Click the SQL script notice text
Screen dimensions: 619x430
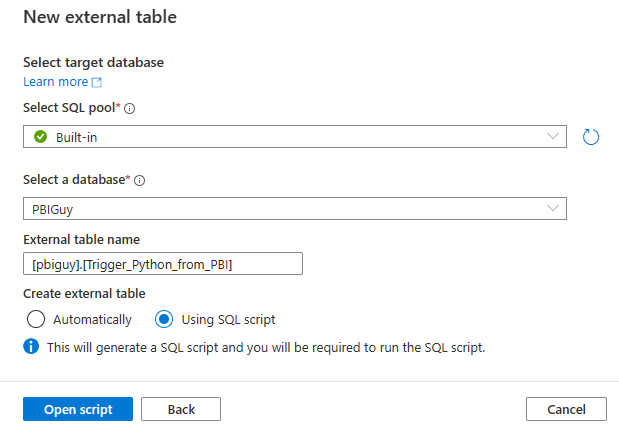click(x=266, y=347)
